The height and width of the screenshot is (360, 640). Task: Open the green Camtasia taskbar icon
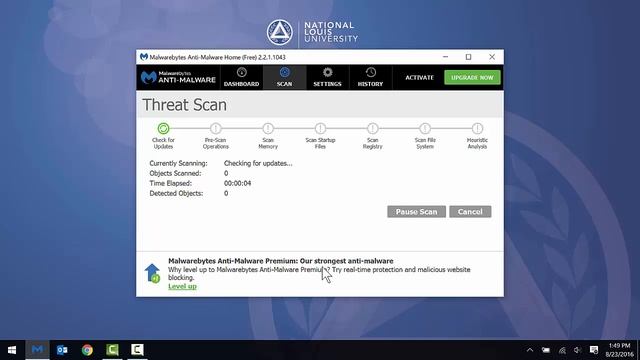pos(112,350)
